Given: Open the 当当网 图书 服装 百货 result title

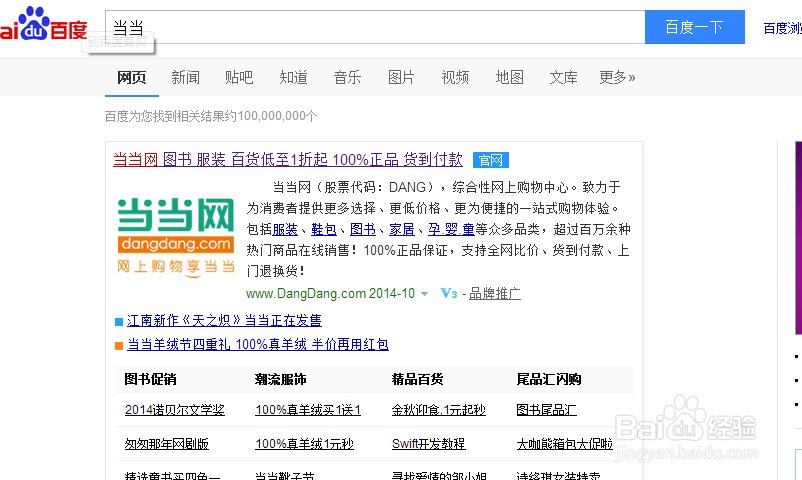Looking at the screenshot, I should tap(287, 160).
